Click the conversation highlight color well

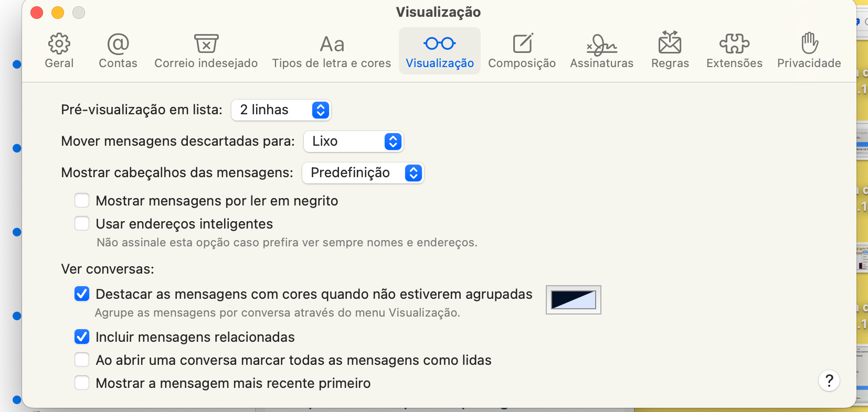(574, 300)
